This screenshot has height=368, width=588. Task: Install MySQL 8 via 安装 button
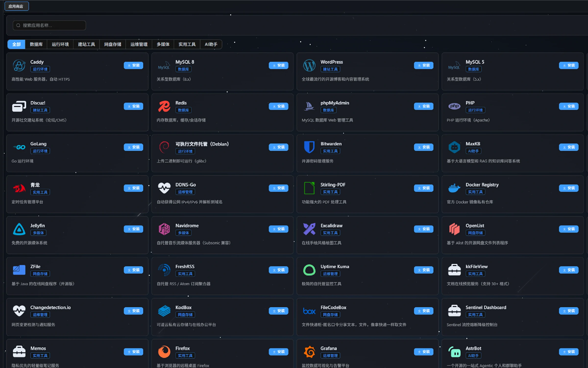click(279, 66)
